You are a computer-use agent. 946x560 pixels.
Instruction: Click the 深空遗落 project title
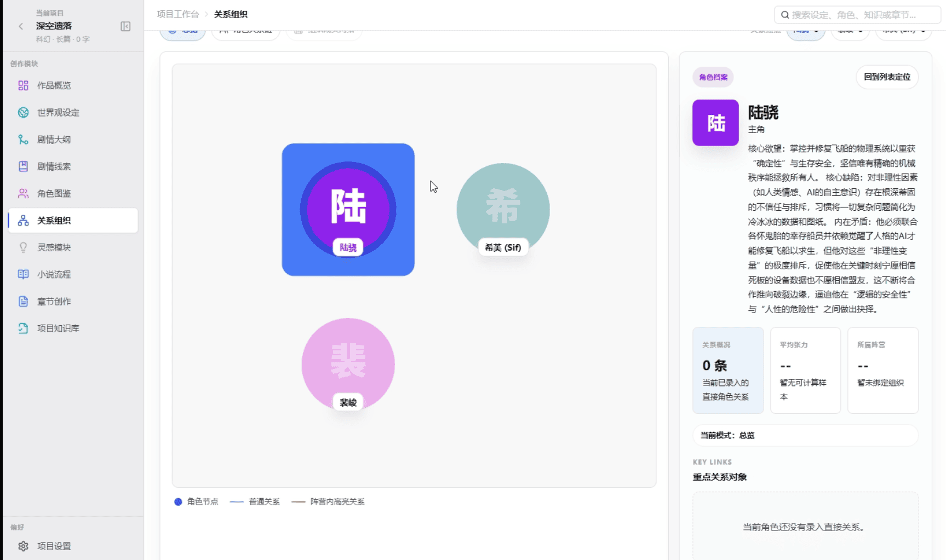(x=54, y=26)
